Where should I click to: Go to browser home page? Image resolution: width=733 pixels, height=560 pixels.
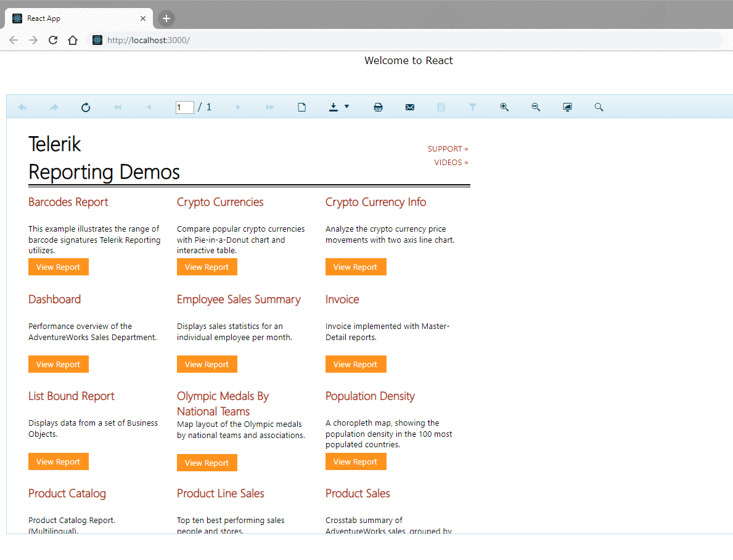click(73, 40)
